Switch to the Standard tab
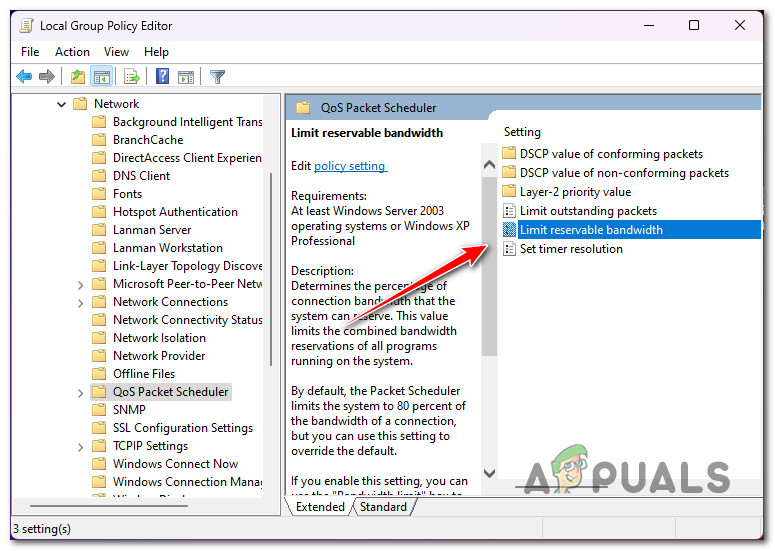Screen dimensions: 775x551 [x=383, y=507]
